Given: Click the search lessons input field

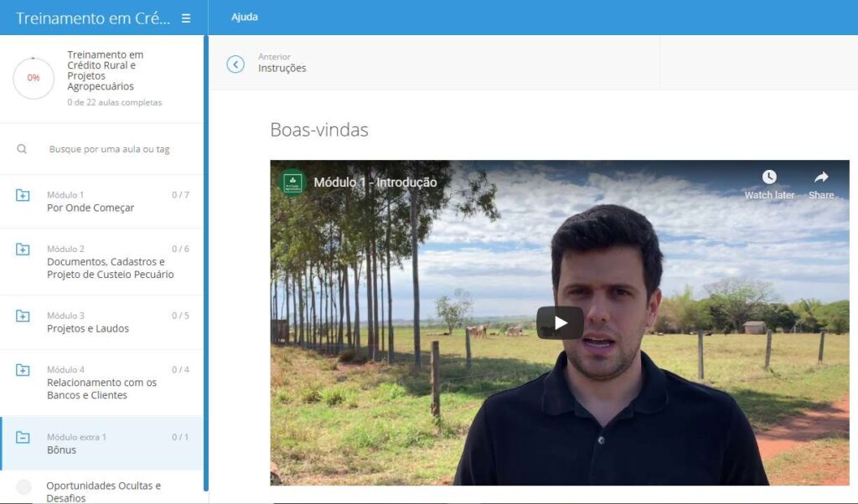Looking at the screenshot, I should 109,149.
